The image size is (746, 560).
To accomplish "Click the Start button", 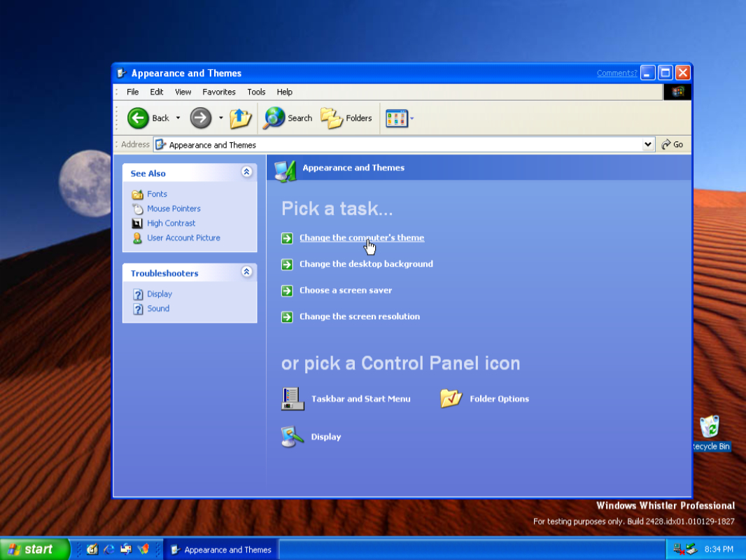I will click(34, 549).
